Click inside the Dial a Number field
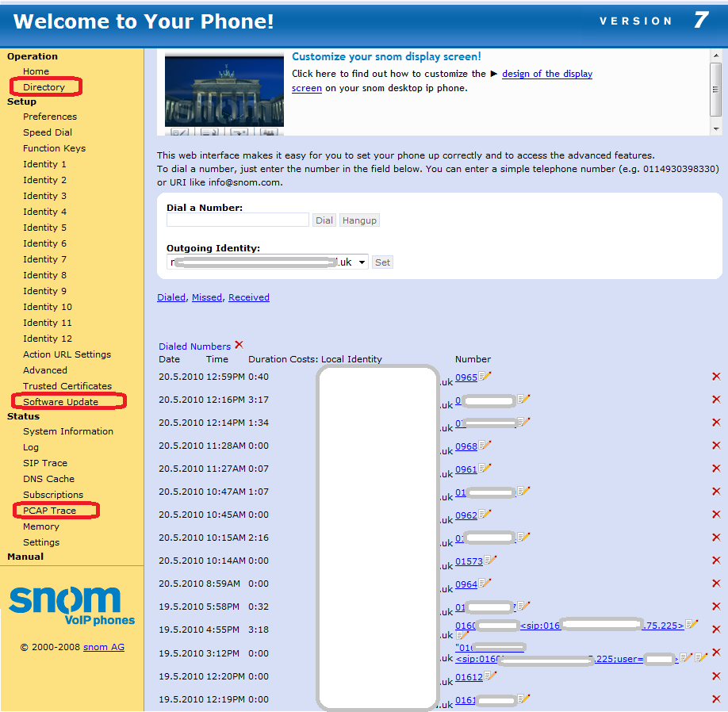 [x=236, y=220]
